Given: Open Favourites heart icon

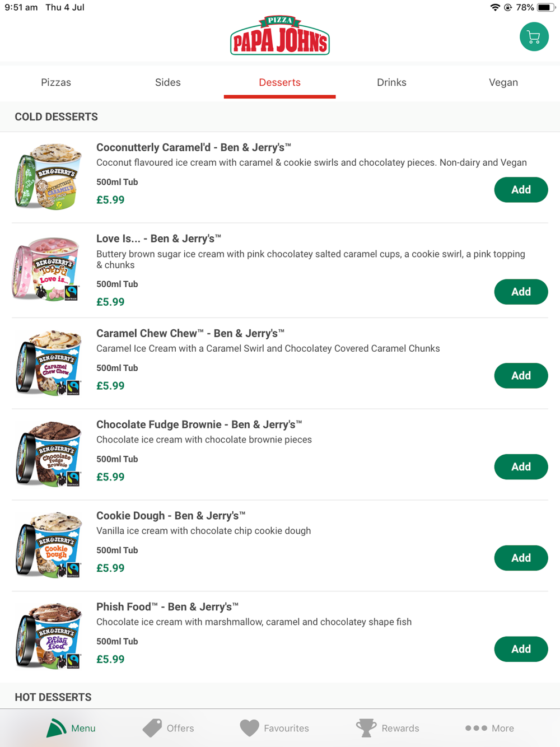Looking at the screenshot, I should (250, 727).
